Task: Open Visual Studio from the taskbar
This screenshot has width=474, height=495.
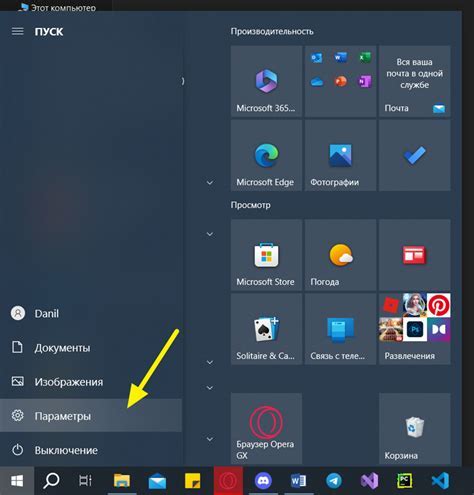Action: pos(369,481)
